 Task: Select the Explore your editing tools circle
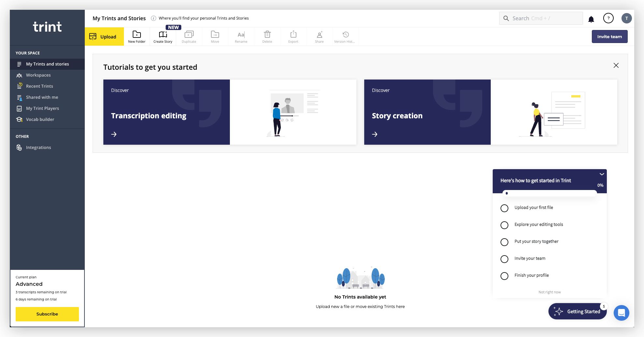[x=504, y=225]
